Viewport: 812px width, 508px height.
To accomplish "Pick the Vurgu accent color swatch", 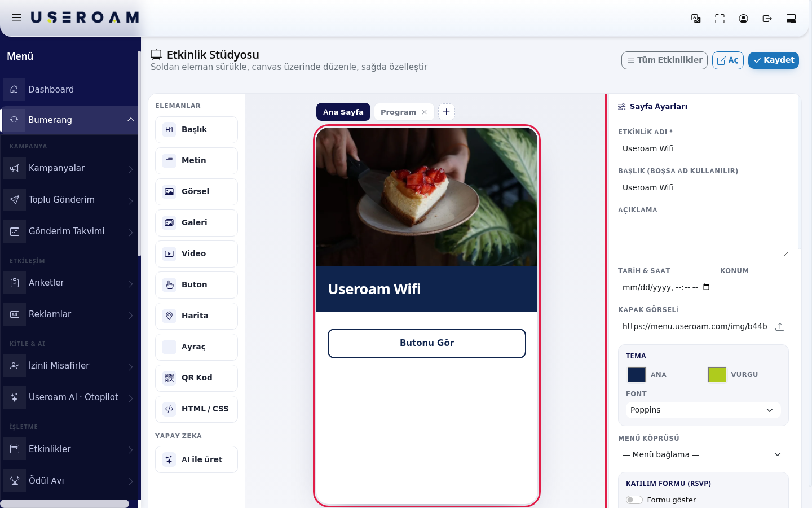I will point(717,375).
